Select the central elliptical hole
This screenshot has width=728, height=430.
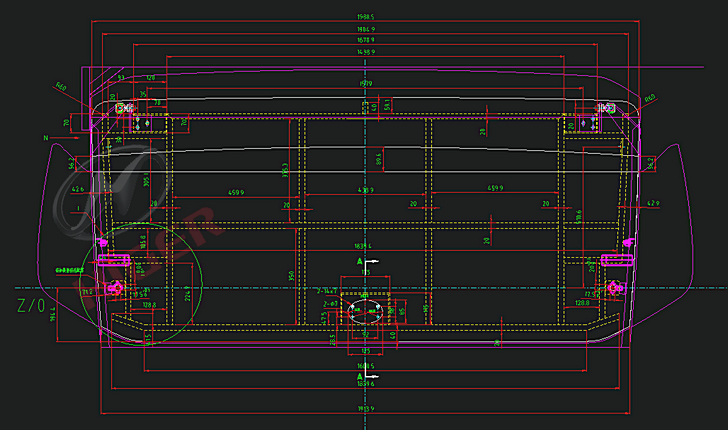365,311
